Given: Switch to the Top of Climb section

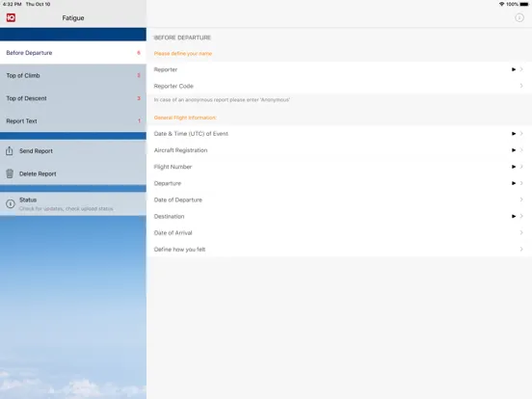Looking at the screenshot, I should pos(73,75).
